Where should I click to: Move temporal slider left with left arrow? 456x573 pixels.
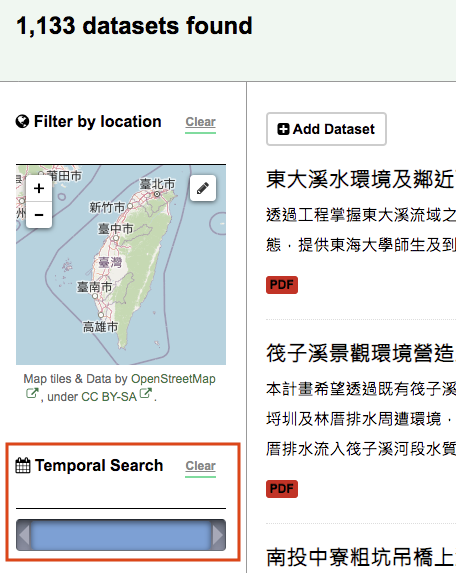[x=24, y=535]
